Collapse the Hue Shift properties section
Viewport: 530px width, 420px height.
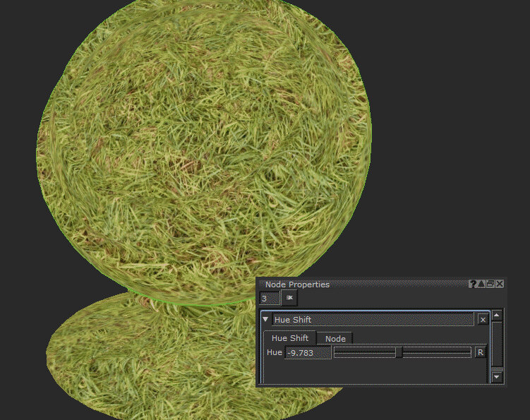[266, 320]
